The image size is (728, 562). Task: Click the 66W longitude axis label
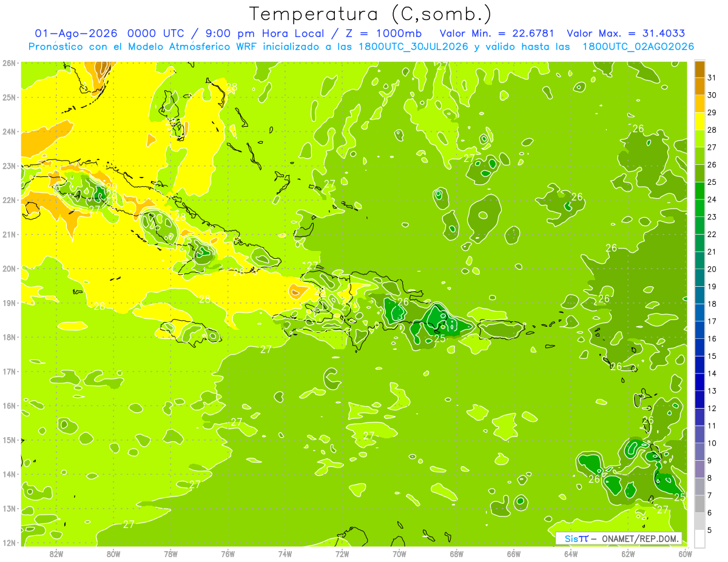pos(514,554)
